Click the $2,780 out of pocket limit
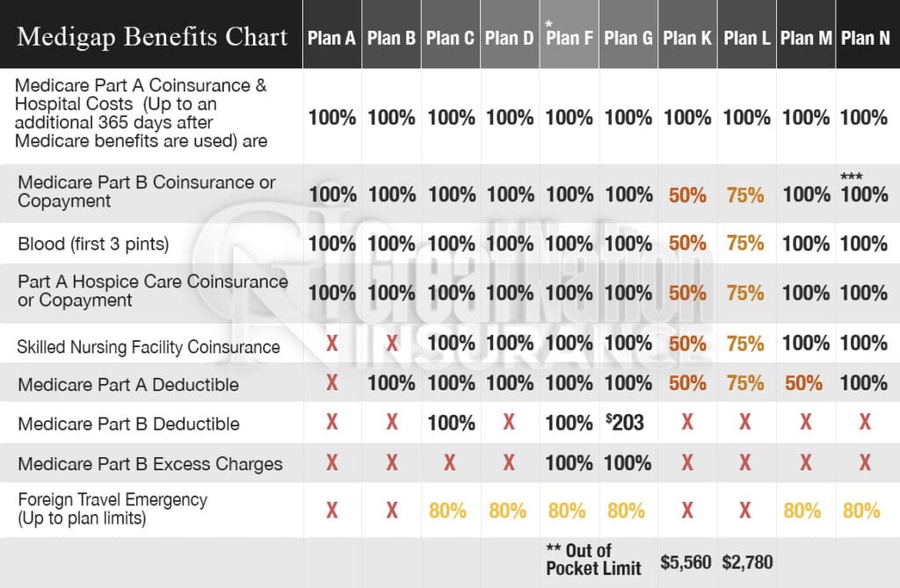Viewport: 900px width, 588px height. [747, 563]
